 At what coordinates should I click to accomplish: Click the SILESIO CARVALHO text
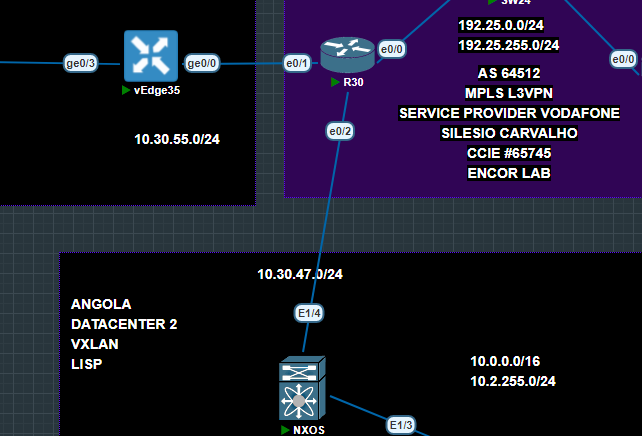coord(509,133)
